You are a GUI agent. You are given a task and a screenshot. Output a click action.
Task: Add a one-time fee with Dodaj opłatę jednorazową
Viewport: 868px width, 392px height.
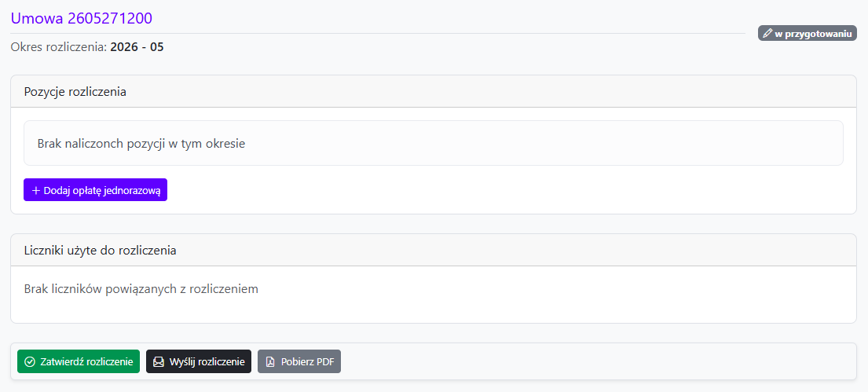coord(95,190)
